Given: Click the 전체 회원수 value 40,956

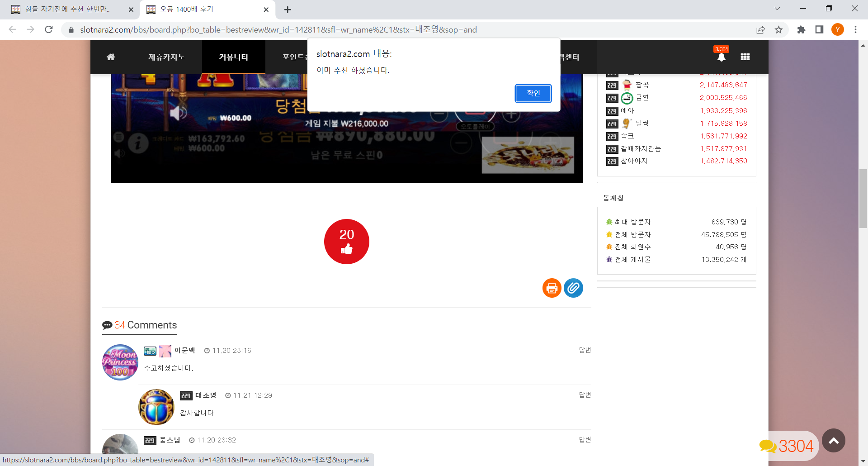Looking at the screenshot, I should coord(731,247).
